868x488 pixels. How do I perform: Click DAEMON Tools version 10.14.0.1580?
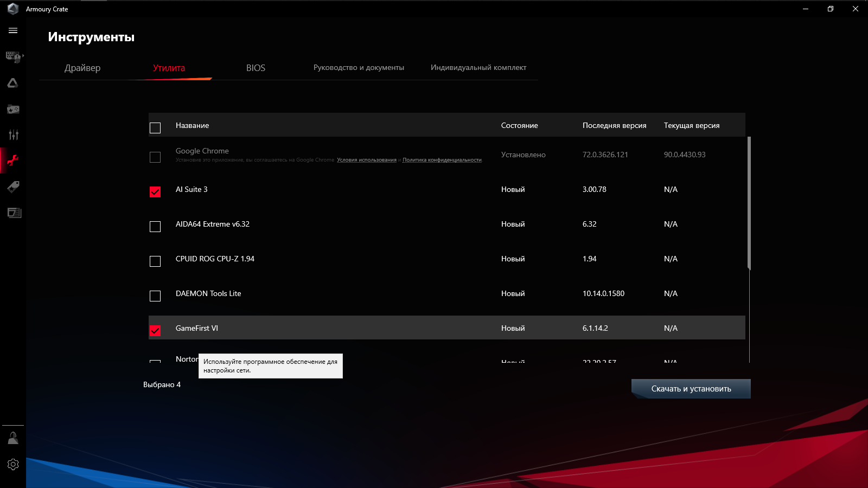(603, 293)
